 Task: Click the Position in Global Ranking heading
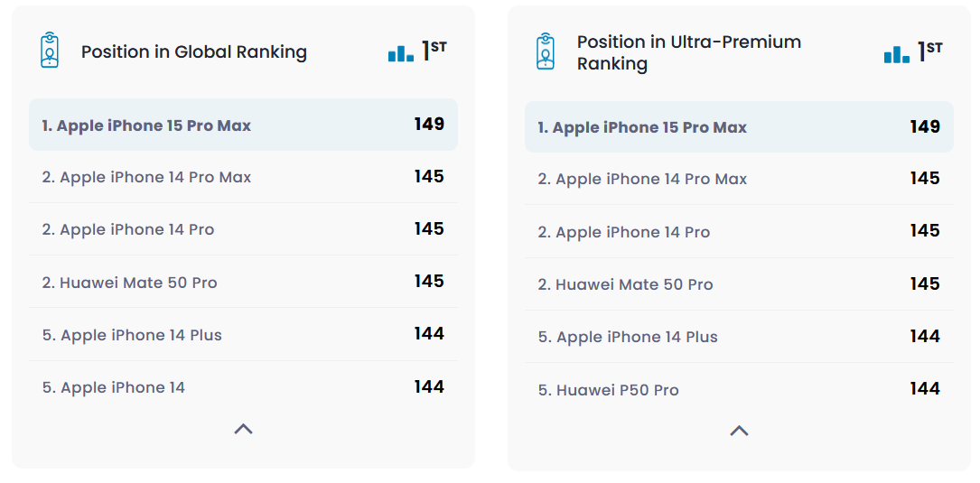point(194,52)
